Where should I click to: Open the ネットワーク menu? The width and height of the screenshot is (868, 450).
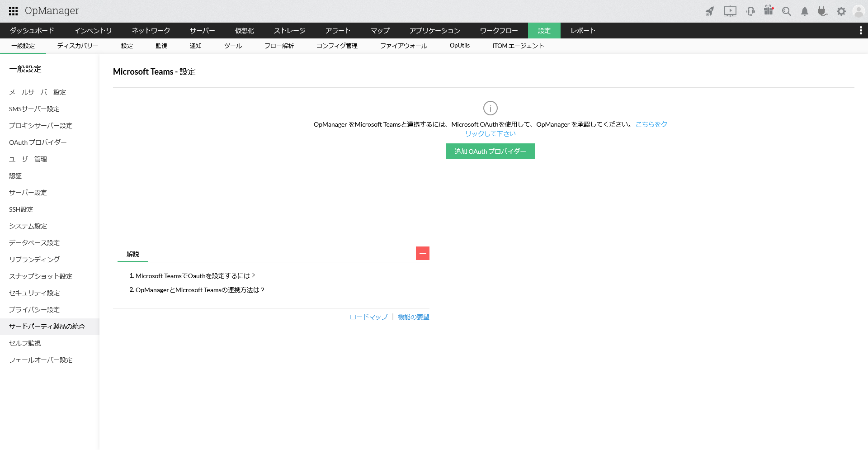pos(151,30)
